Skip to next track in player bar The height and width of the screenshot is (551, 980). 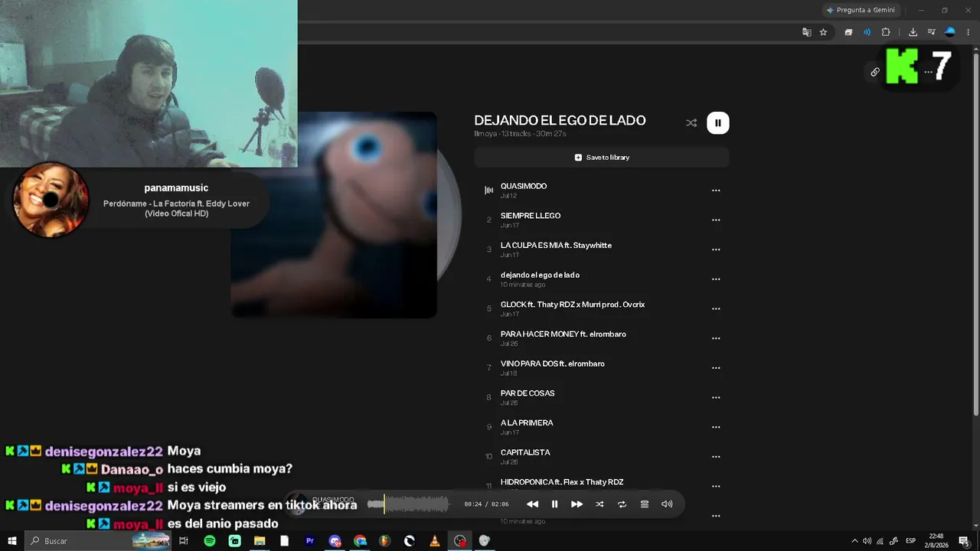(x=577, y=504)
